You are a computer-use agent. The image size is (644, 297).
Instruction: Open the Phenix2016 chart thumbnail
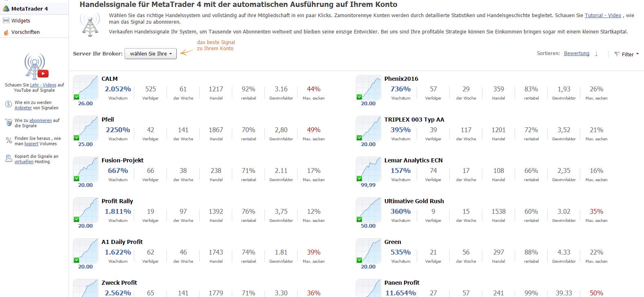tap(369, 87)
